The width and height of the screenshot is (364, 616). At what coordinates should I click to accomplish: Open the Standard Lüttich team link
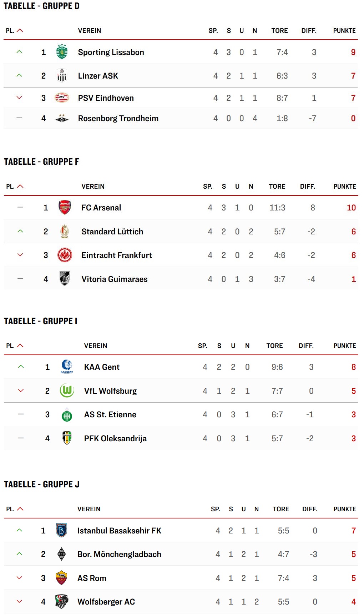(x=112, y=232)
